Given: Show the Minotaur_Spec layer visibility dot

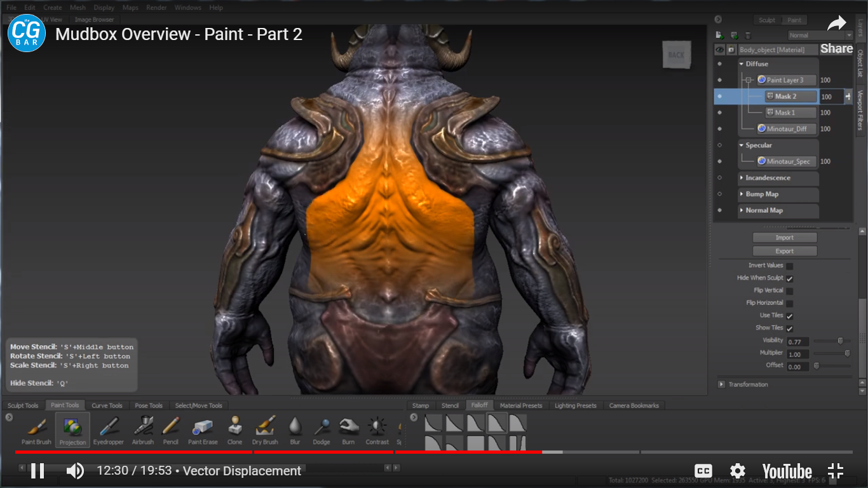Looking at the screenshot, I should [x=719, y=161].
